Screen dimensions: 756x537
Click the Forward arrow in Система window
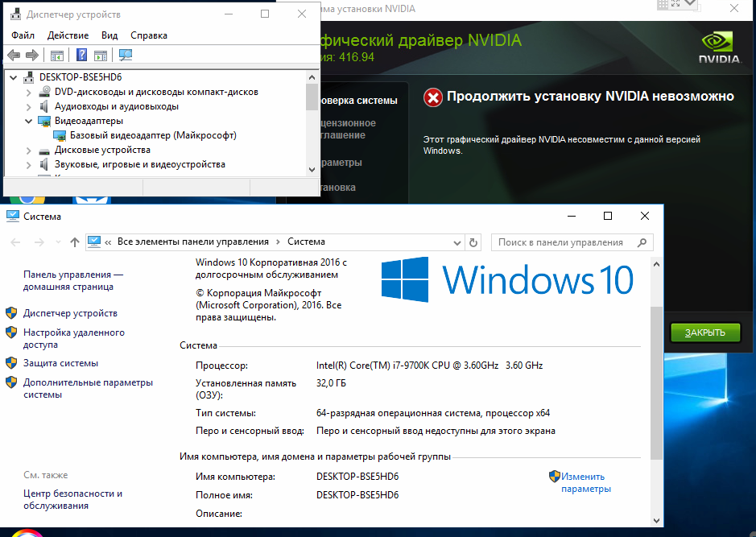coord(39,242)
